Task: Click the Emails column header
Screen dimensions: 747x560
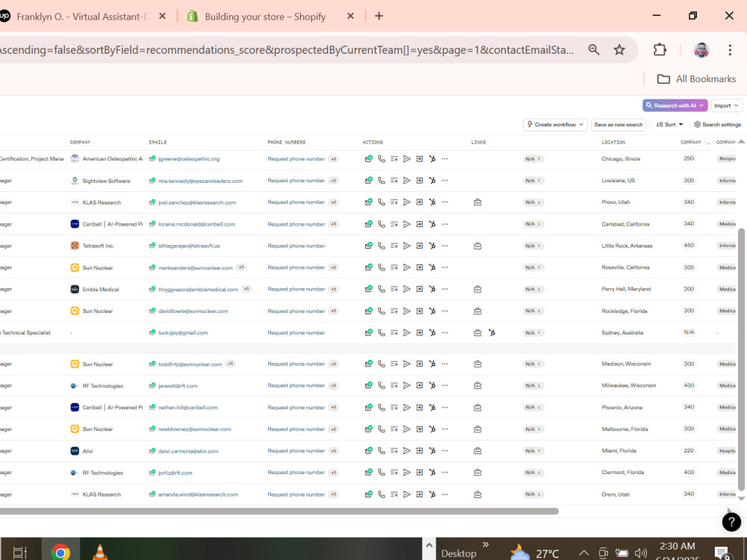Action: click(x=158, y=143)
